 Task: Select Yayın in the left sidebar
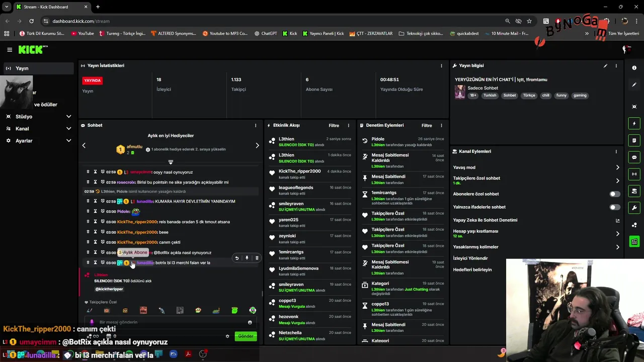pyautogui.click(x=38, y=68)
